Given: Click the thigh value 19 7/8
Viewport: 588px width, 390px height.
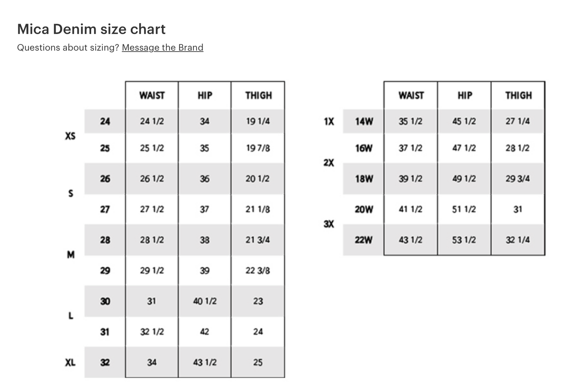Looking at the screenshot, I should 258,148.
